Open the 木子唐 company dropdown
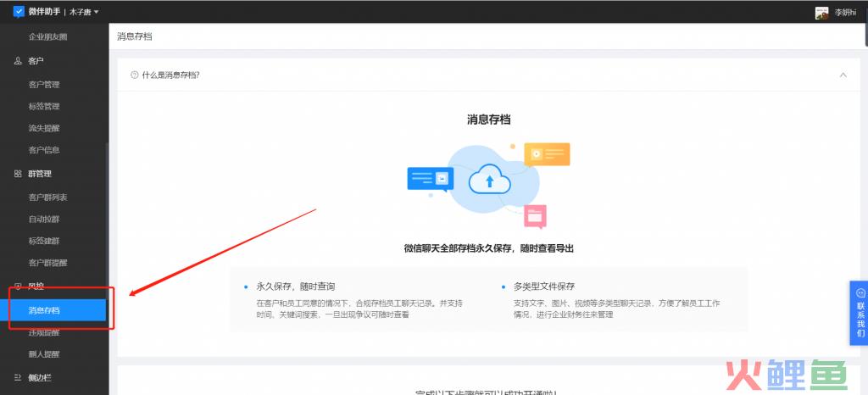The height and width of the screenshot is (395, 868). pyautogui.click(x=84, y=12)
